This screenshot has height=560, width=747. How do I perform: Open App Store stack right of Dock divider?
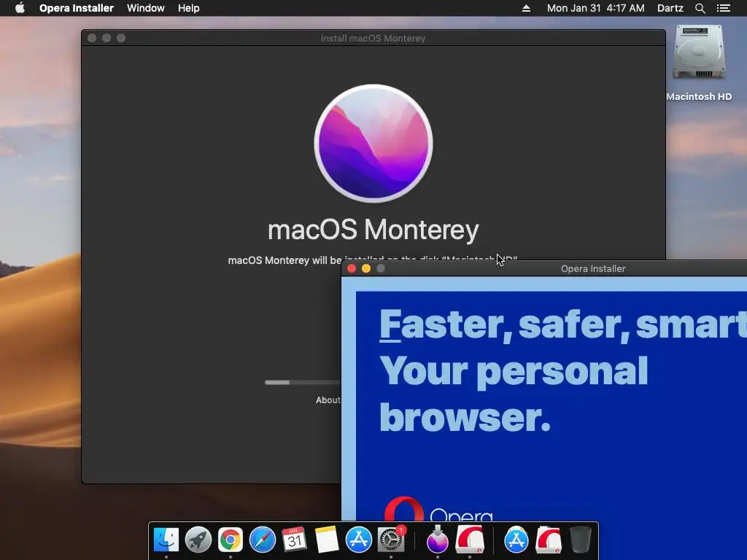tap(516, 540)
